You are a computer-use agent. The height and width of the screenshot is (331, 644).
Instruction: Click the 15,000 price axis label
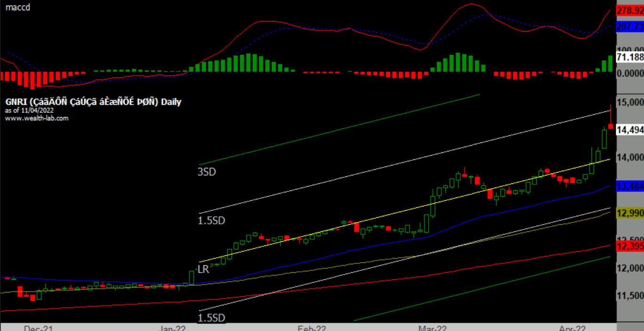(630, 102)
